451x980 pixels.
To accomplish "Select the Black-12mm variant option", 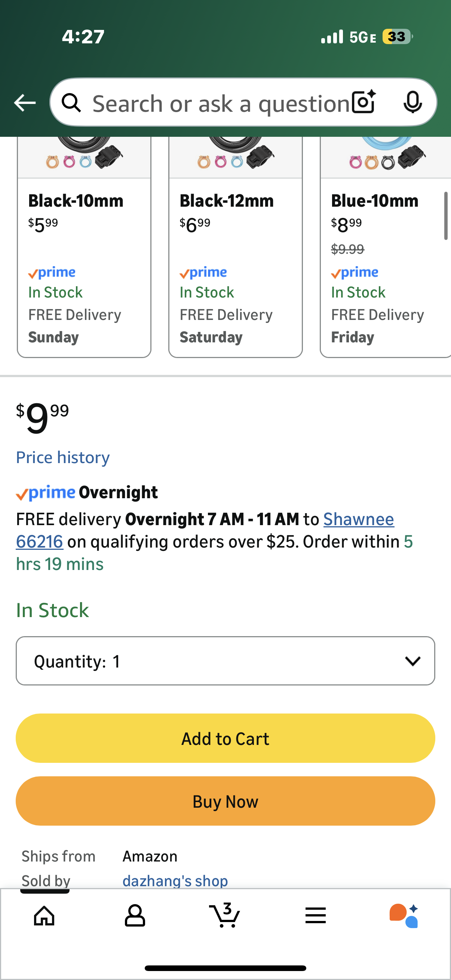I will tap(235, 266).
